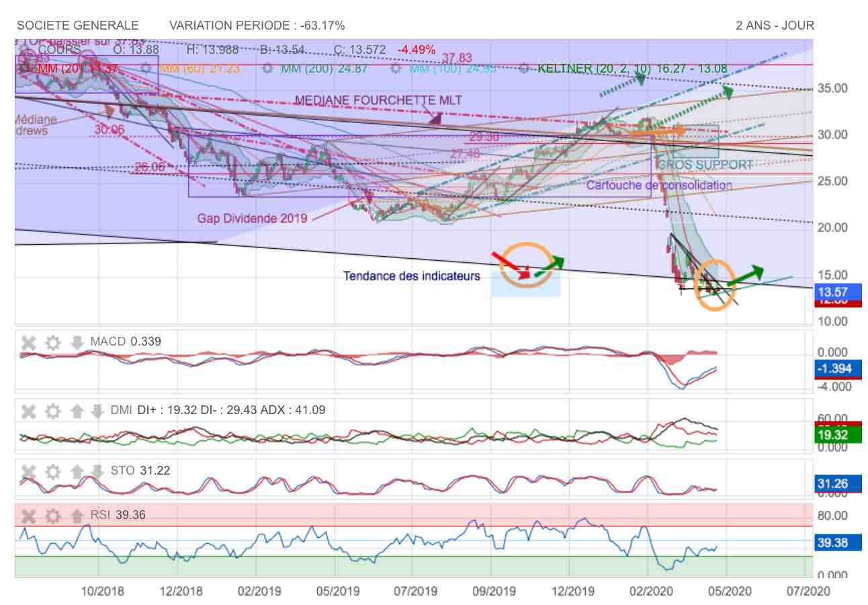868x605 pixels.
Task: Click the 02/2020 date axis label
Action: [651, 592]
